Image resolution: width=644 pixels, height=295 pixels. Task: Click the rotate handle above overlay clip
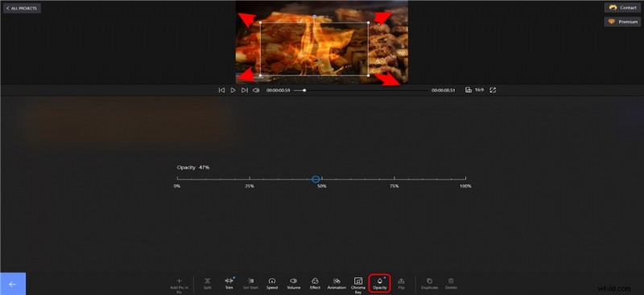(315, 16)
